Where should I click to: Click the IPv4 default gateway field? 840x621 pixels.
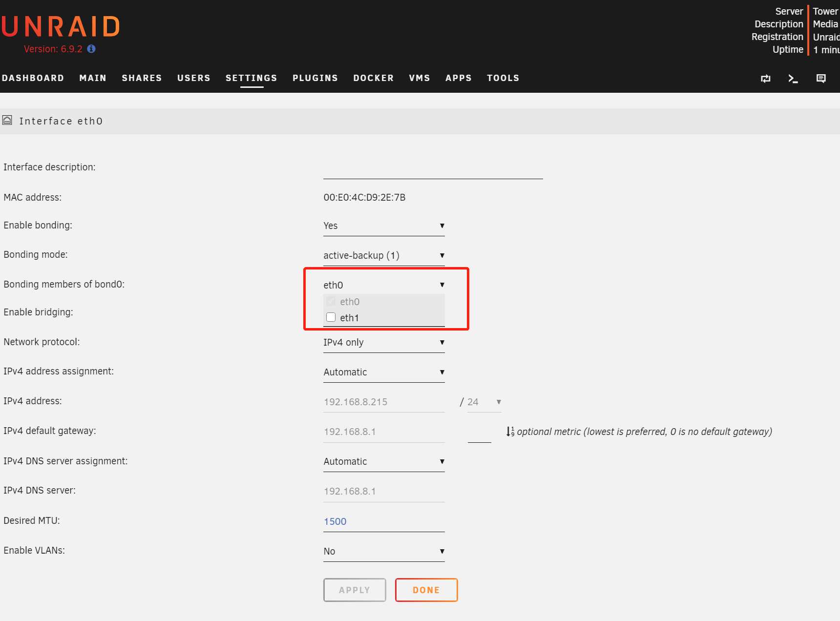[x=384, y=432]
